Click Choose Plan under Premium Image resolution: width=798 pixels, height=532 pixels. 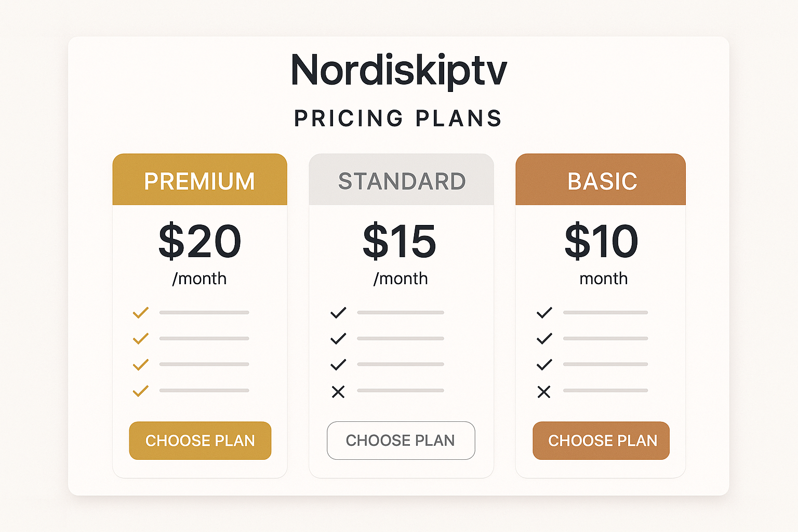click(200, 441)
